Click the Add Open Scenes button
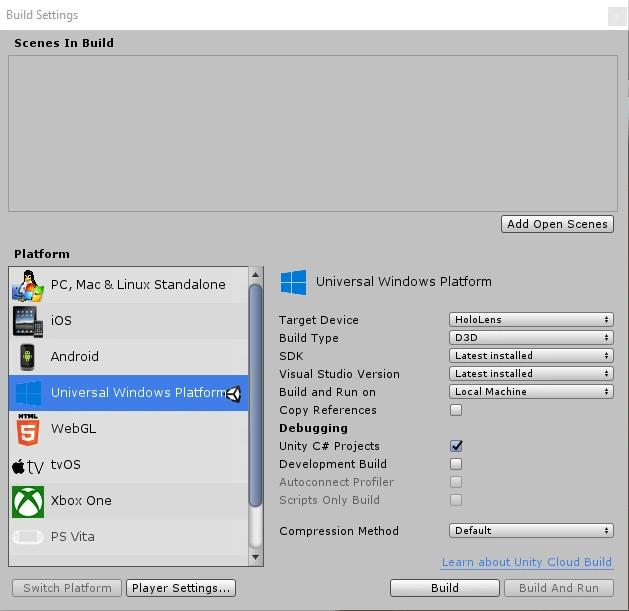 pyautogui.click(x=557, y=224)
